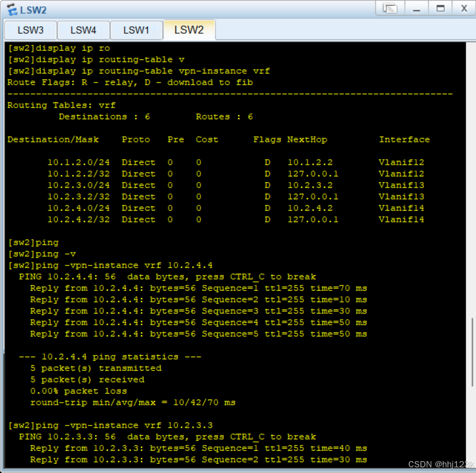
Task: Click the Pre column header
Action: 176,140
